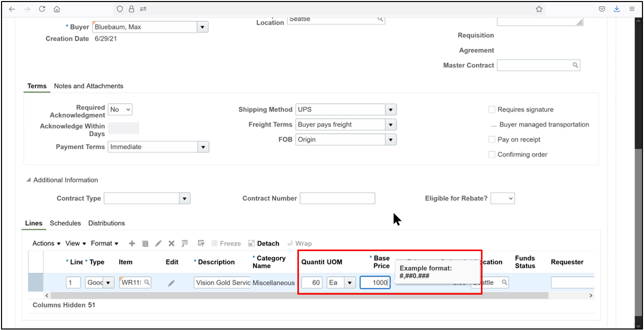Mark the order as Confirming order
Viewport: 644px width, 330px height.
(x=492, y=154)
